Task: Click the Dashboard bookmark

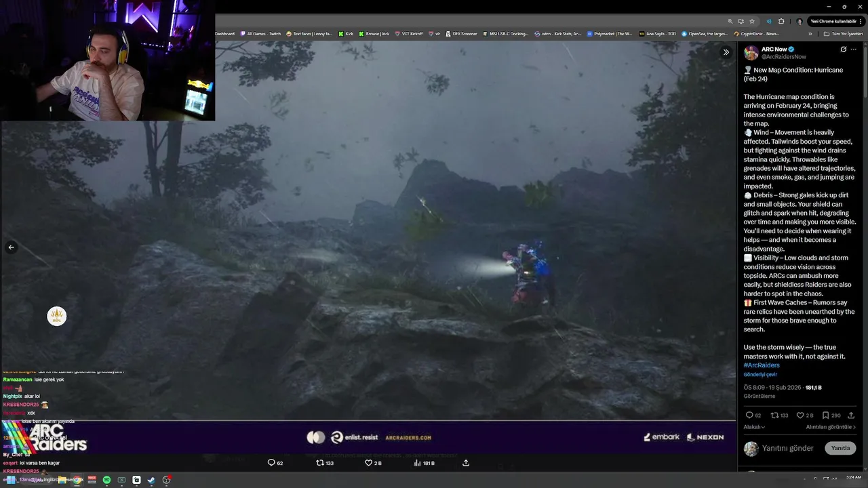Action: tap(225, 34)
